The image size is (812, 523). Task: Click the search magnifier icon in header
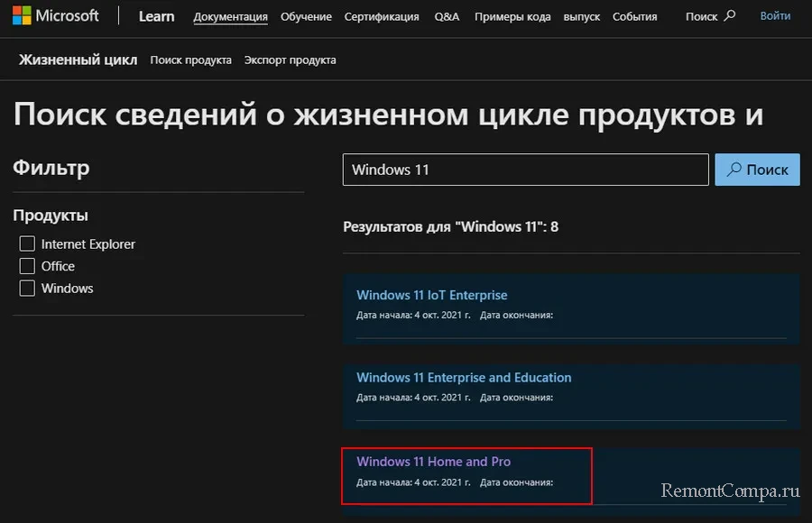click(x=730, y=16)
